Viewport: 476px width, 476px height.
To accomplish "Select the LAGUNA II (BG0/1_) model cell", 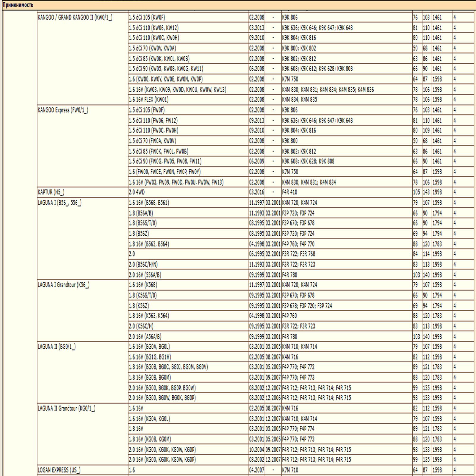I will coord(57,347).
